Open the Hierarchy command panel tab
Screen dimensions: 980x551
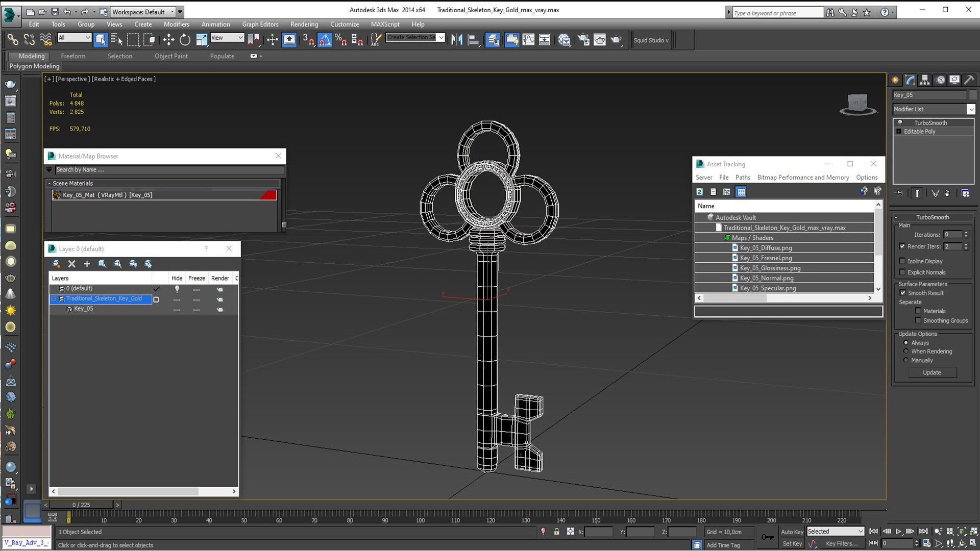(x=925, y=80)
